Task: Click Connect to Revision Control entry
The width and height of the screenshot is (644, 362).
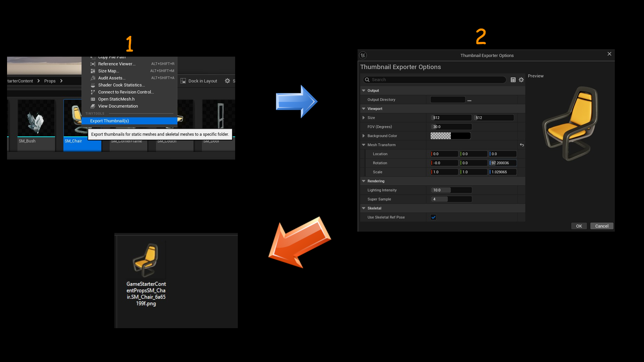Action: [x=129, y=92]
